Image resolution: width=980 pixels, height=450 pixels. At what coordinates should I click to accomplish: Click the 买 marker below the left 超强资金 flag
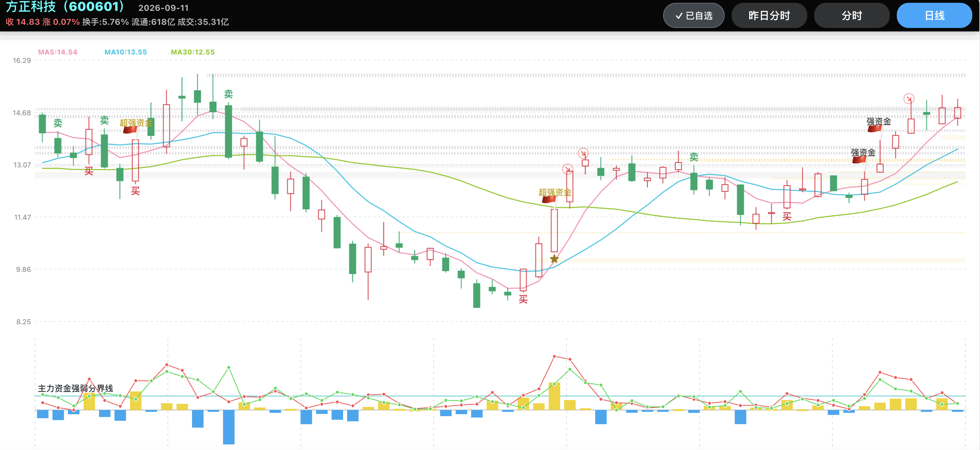pos(135,191)
